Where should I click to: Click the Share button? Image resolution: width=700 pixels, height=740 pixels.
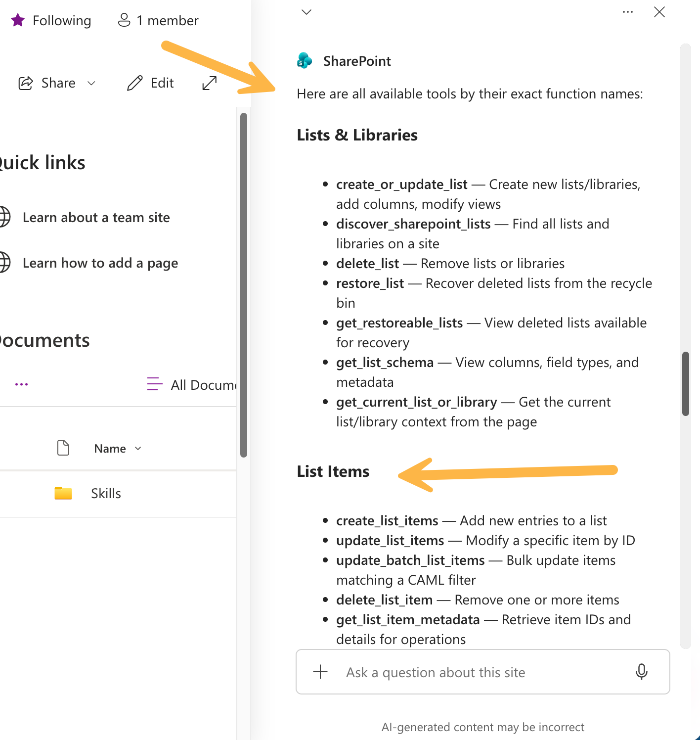(47, 83)
